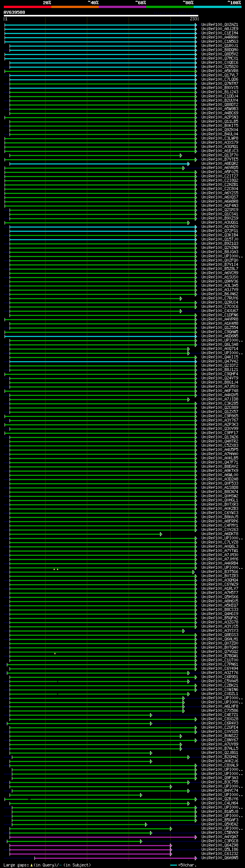The width and height of the screenshot is (245, 868).
Task: Open hit UniRef100_Q50EA2
Action: click(x=220, y=824)
